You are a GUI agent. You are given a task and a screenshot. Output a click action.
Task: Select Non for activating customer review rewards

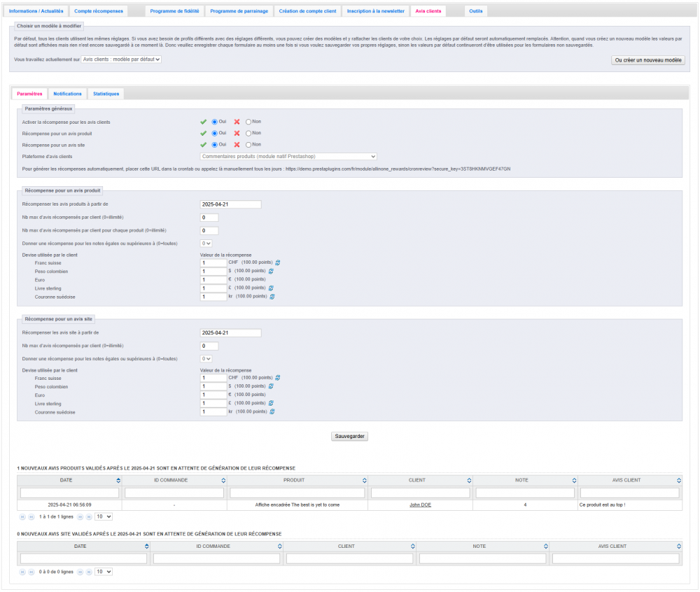[248, 122]
